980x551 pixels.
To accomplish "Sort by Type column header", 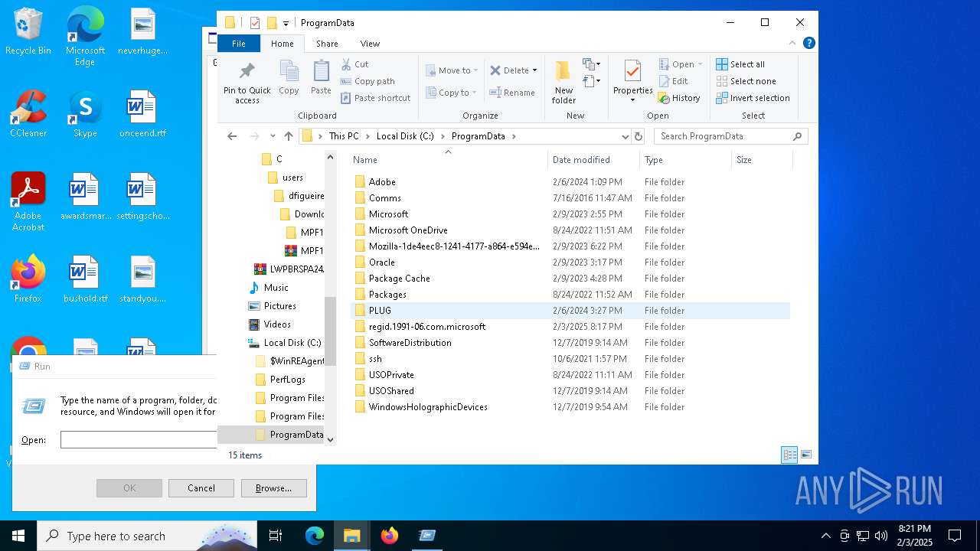I will click(685, 160).
